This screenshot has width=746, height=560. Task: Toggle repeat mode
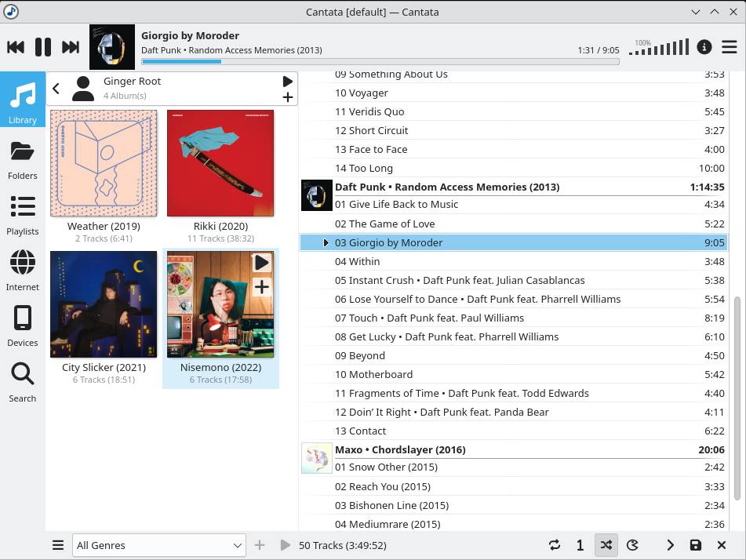tap(555, 545)
